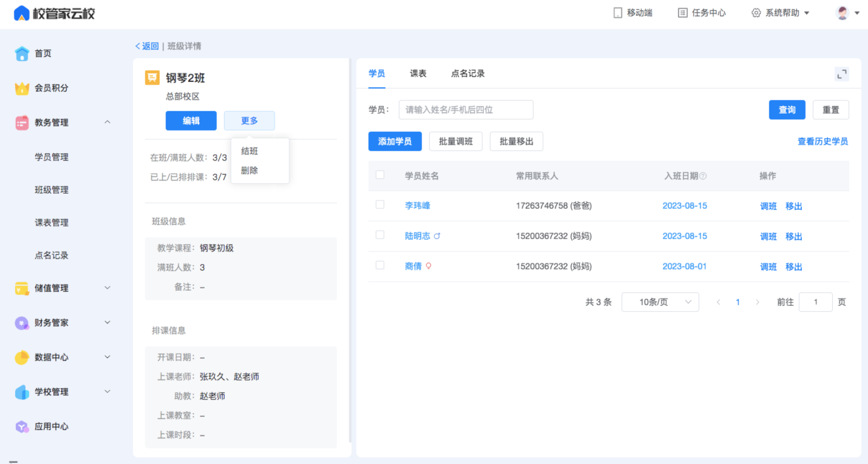Click female gender icon beside 商倩
868x464 pixels.
point(429,266)
